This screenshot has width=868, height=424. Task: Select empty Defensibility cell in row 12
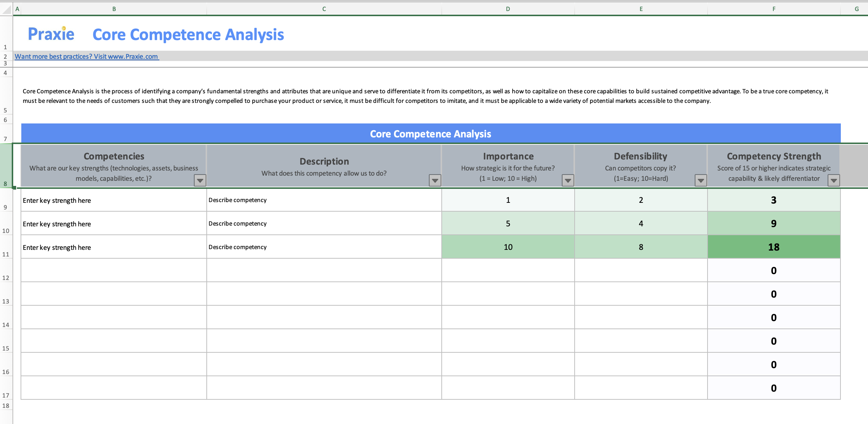(x=641, y=271)
